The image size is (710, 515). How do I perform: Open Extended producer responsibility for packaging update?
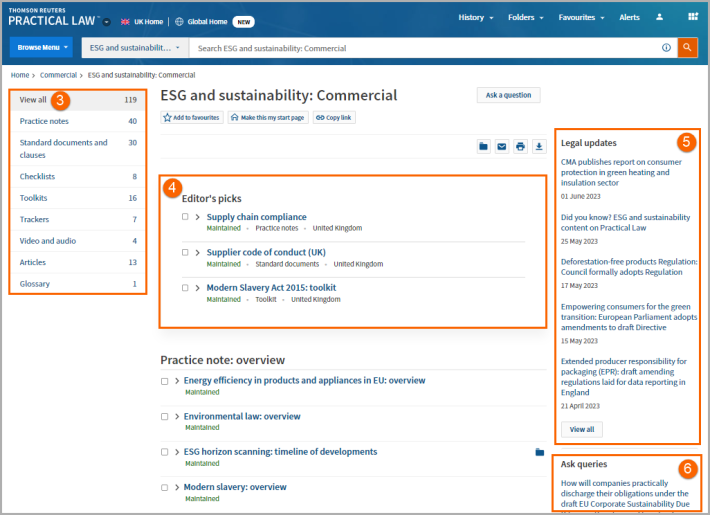[x=624, y=376]
